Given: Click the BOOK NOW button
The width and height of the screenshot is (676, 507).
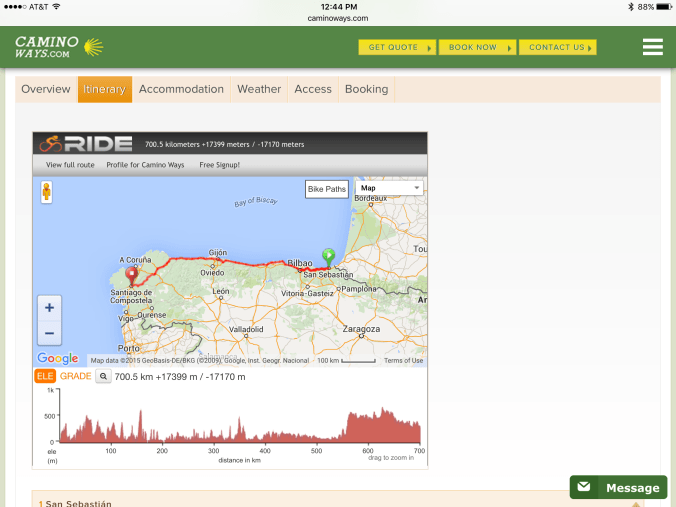Looking at the screenshot, I should pyautogui.click(x=477, y=47).
